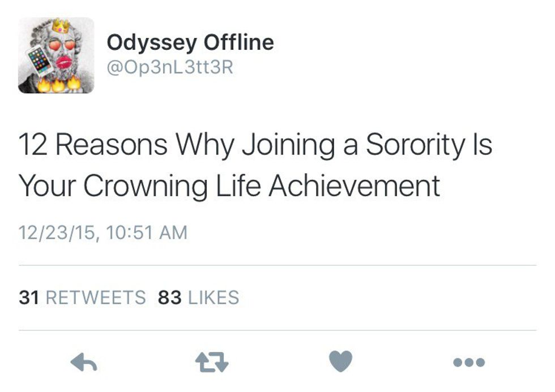View the 83 LIKES list
The height and width of the screenshot is (392, 555).
pyautogui.click(x=198, y=298)
